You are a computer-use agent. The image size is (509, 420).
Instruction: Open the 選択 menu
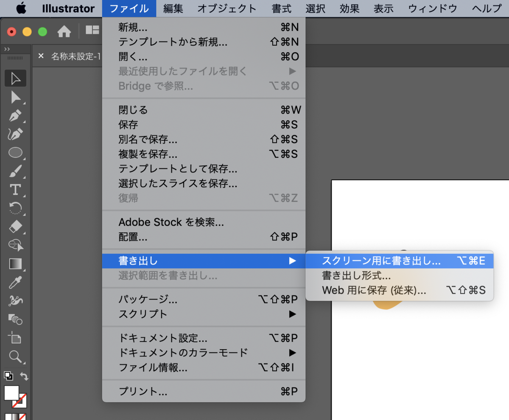point(315,8)
